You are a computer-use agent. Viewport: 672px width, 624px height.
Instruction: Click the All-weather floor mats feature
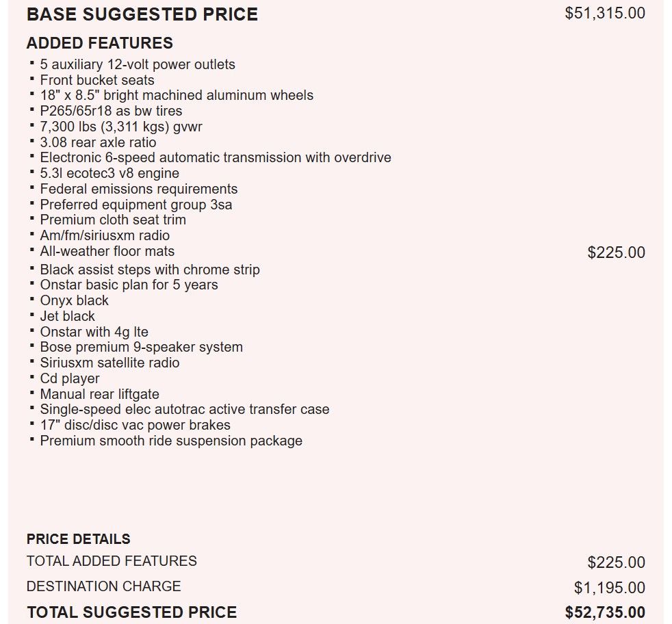(107, 251)
